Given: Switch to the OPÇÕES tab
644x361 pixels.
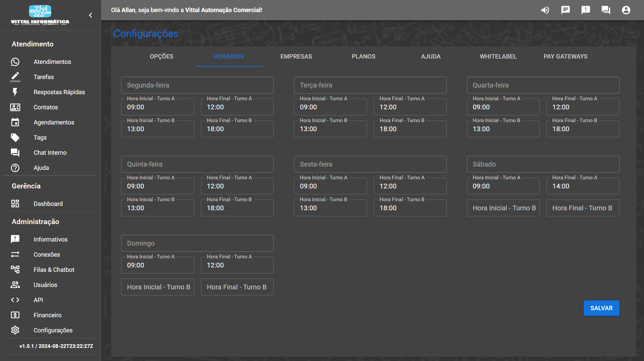Looking at the screenshot, I should click(162, 57).
